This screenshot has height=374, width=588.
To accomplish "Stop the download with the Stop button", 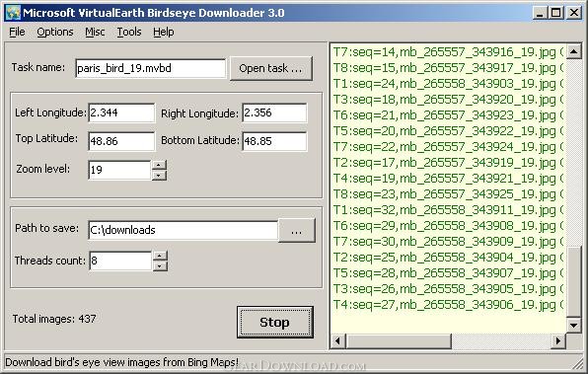I will pos(275,323).
